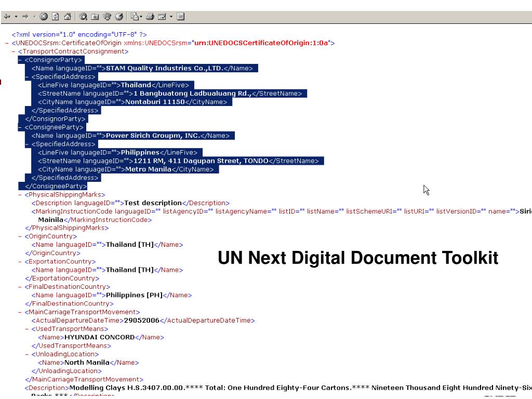Screen dimensions: 532x399
Task: Open the Media toolbar icon
Action: tap(107, 16)
